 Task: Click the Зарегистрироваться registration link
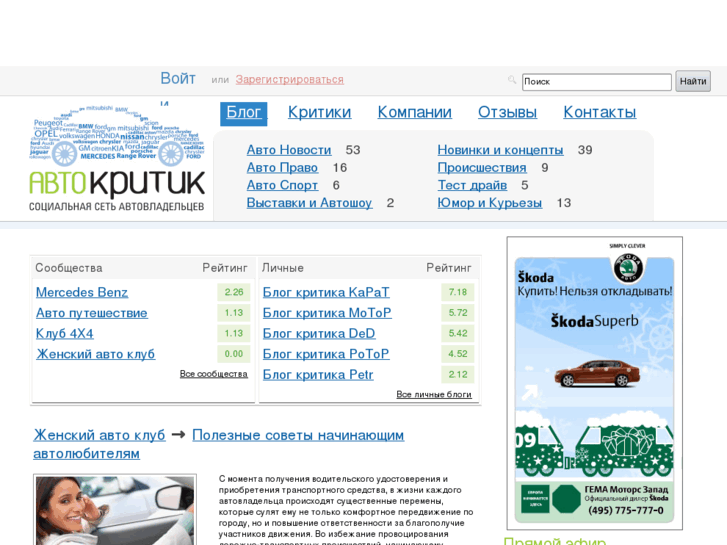289,80
